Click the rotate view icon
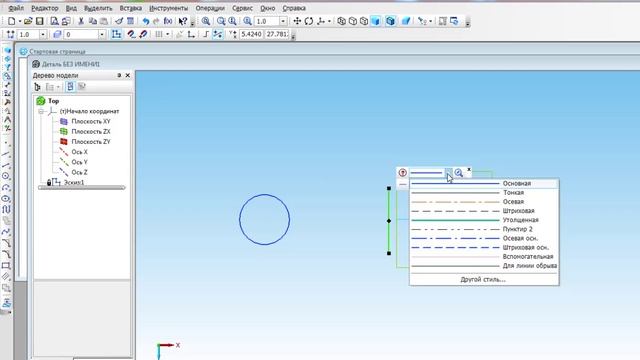 pos(309,21)
